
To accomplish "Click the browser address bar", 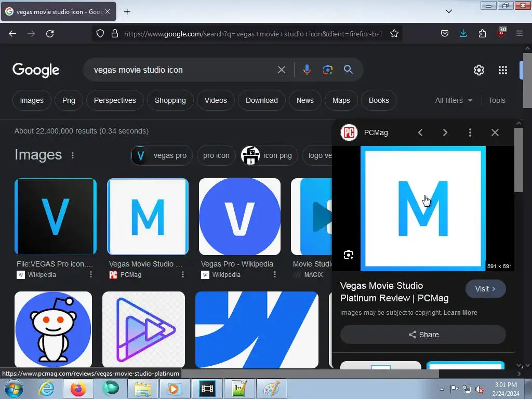I will 253,34.
